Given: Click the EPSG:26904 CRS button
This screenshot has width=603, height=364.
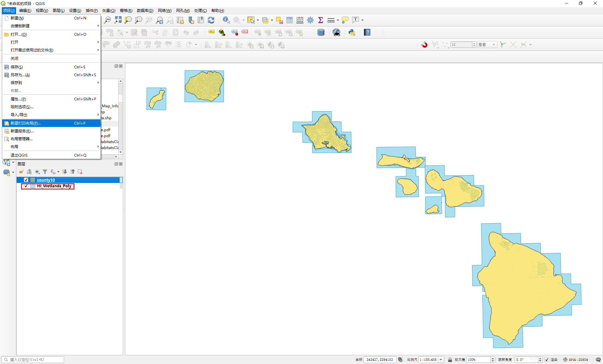Looking at the screenshot, I should click(576, 360).
